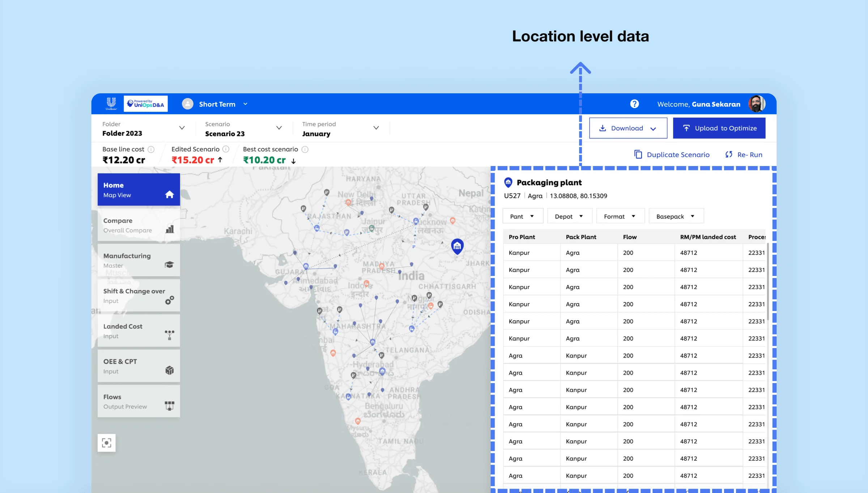Click the Manufacturing Master cap icon
This screenshot has width=868, height=493.
[x=169, y=264]
